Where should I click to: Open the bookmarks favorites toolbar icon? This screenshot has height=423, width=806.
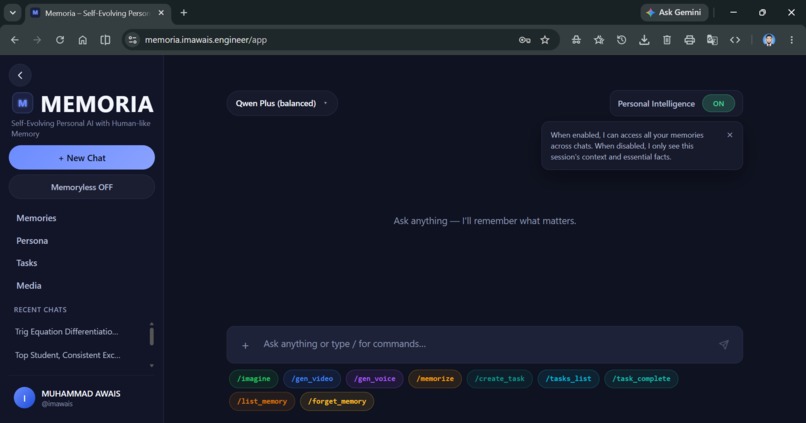pyautogui.click(x=599, y=40)
